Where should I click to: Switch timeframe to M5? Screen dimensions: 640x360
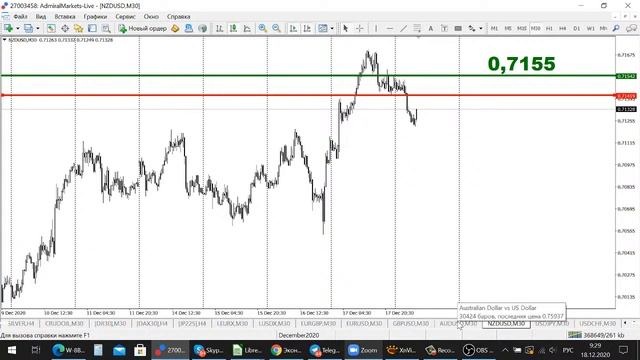coord(508,28)
